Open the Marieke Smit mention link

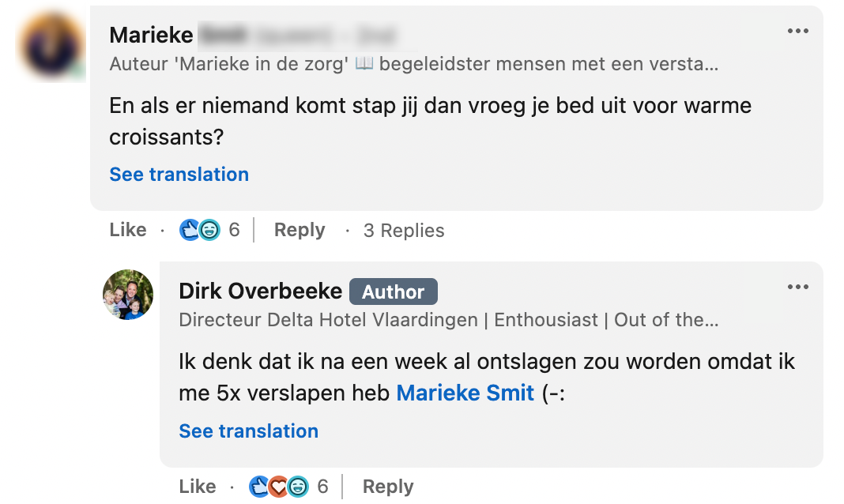[465, 393]
